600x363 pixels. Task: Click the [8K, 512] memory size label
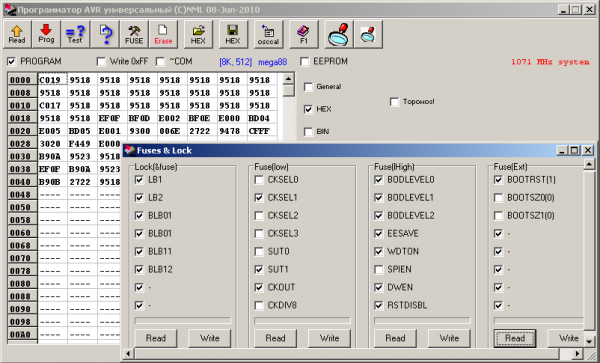pos(235,62)
